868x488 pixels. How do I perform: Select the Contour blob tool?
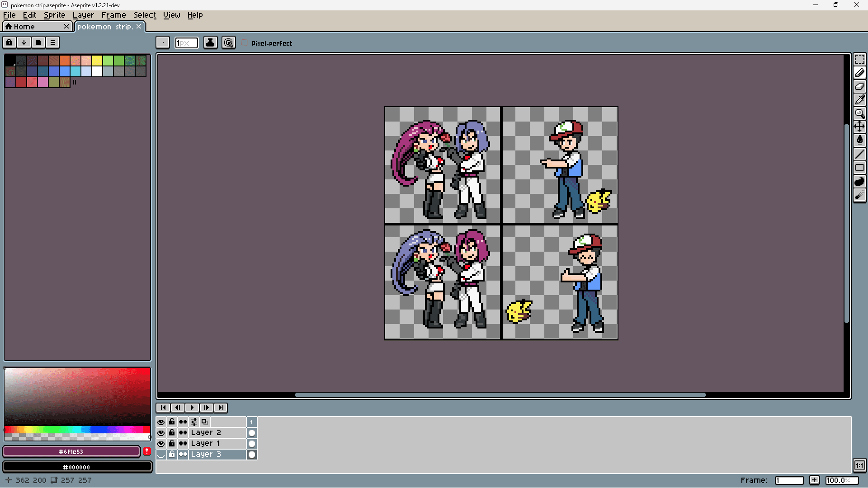coord(859,181)
